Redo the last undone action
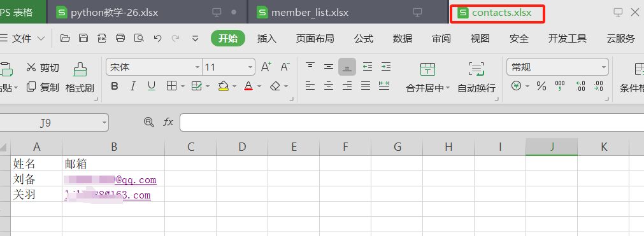Screen dimensions: 644x236 (175, 38)
